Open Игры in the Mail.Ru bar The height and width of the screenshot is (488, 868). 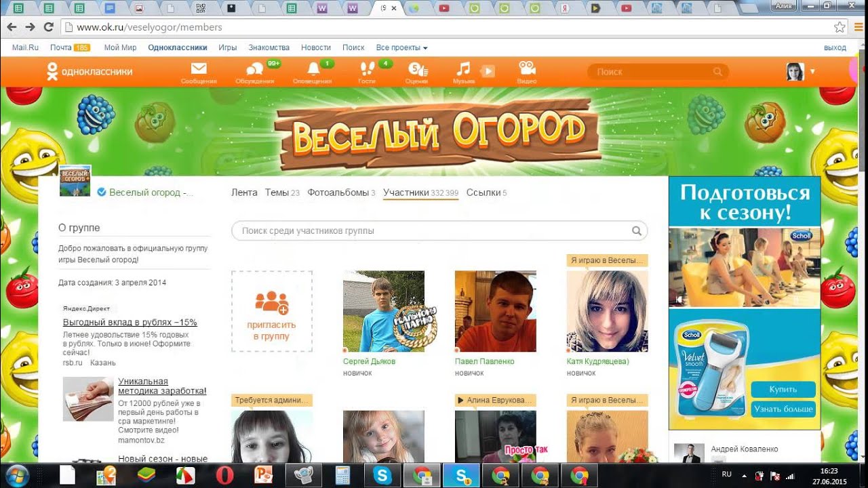(227, 47)
